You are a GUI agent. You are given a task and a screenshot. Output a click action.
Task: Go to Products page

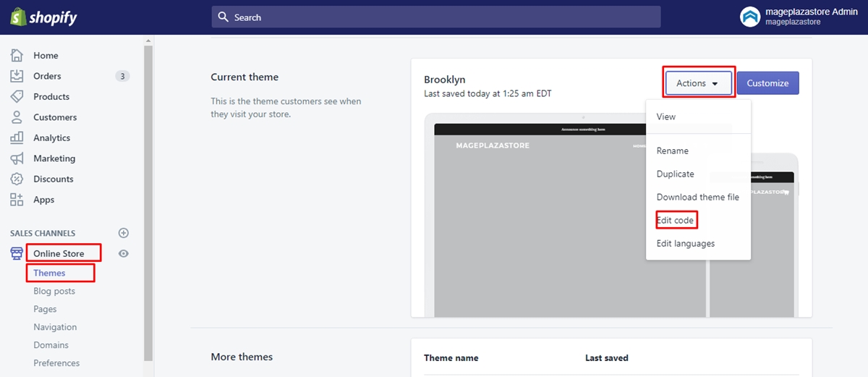pyautogui.click(x=51, y=97)
